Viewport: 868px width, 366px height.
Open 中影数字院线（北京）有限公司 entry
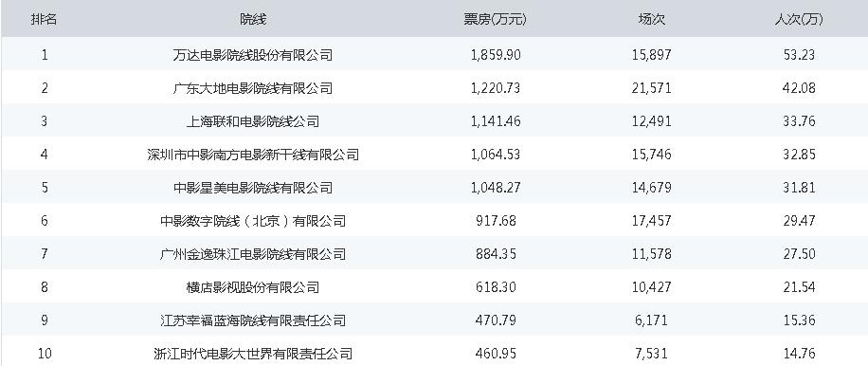(253, 221)
